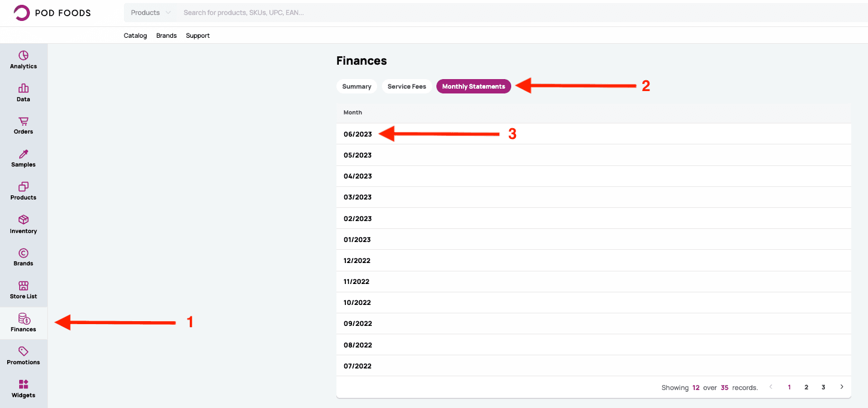Select pagination page 1
Viewport: 868px width, 408px height.
click(789, 387)
